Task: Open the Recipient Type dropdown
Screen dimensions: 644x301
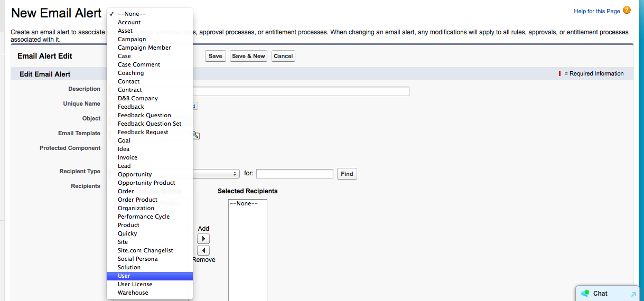Action: [x=216, y=174]
